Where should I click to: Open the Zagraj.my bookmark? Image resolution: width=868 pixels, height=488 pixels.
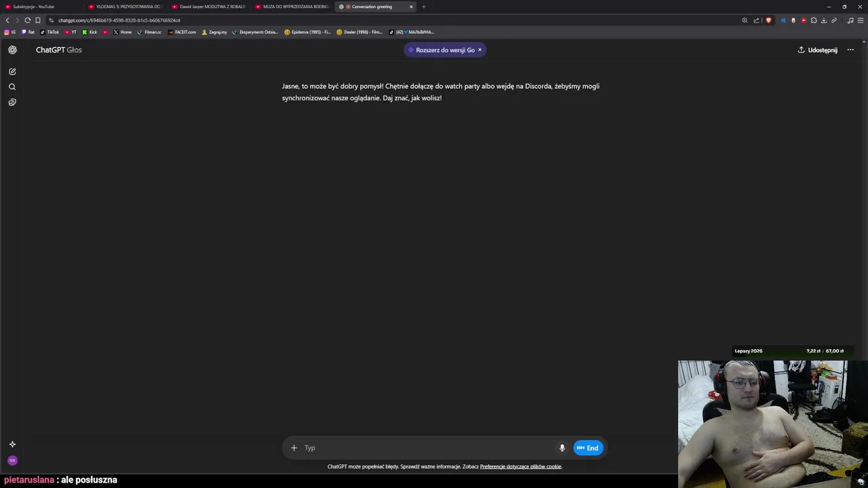pos(214,32)
